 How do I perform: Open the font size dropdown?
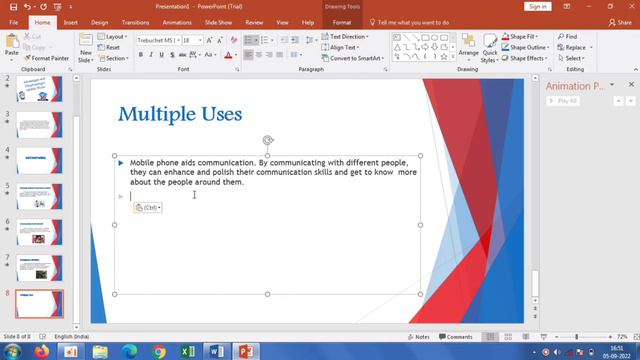coord(200,40)
